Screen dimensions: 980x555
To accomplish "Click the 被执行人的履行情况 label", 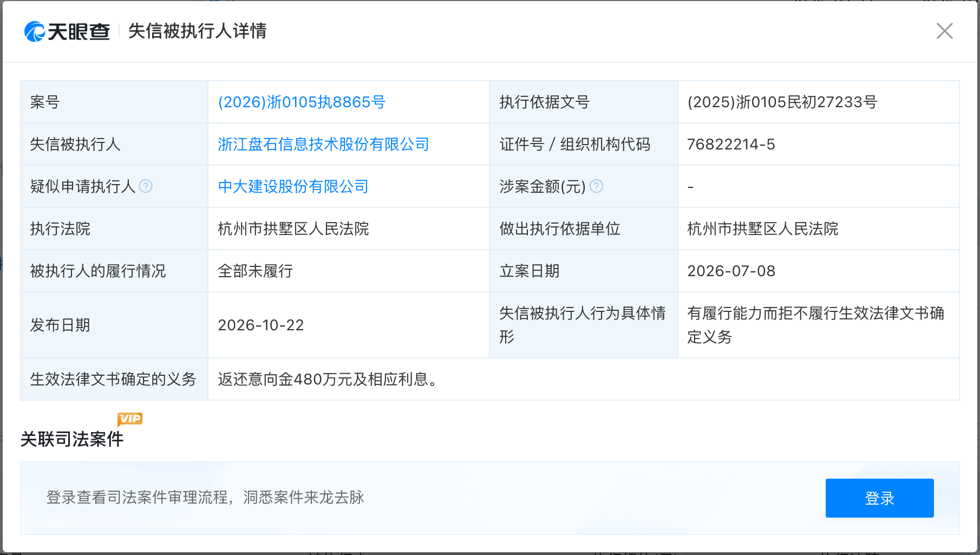I will point(98,271).
